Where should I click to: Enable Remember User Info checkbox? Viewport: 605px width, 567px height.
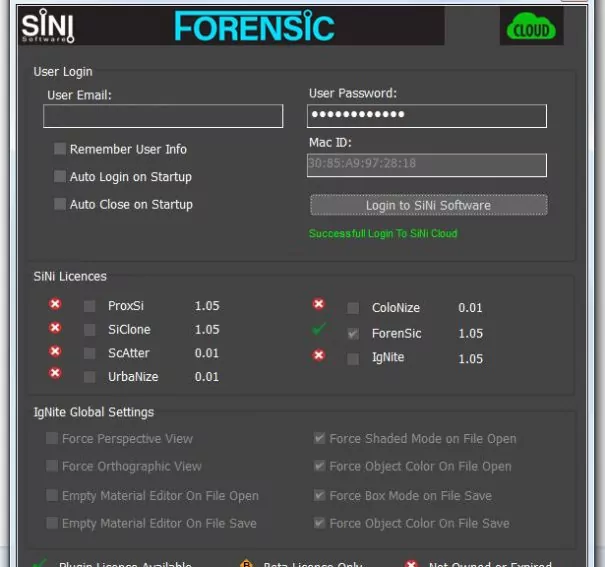[60, 149]
